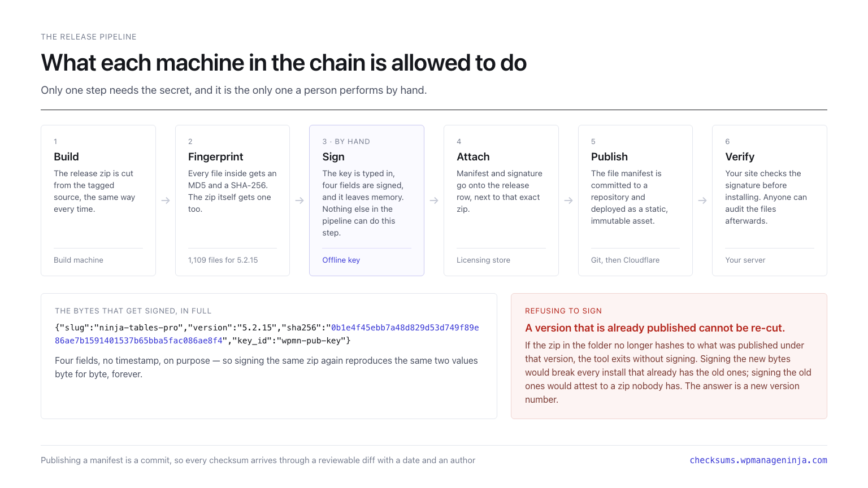Select the Build step card
This screenshot has width=868, height=488.
tap(98, 201)
